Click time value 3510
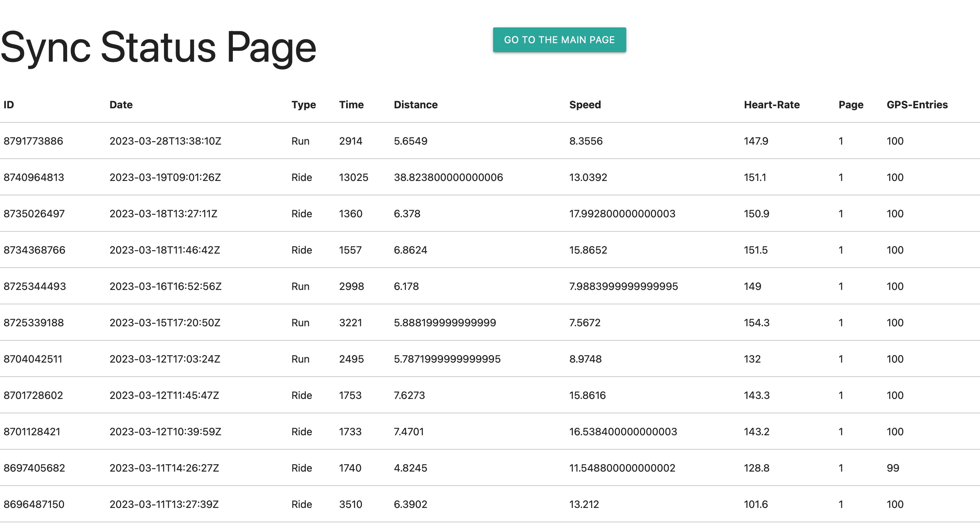This screenshot has height=523, width=980. coord(350,504)
